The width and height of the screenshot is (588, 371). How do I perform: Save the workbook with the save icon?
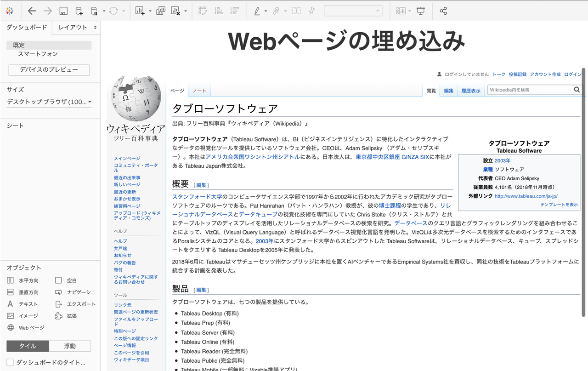64,11
